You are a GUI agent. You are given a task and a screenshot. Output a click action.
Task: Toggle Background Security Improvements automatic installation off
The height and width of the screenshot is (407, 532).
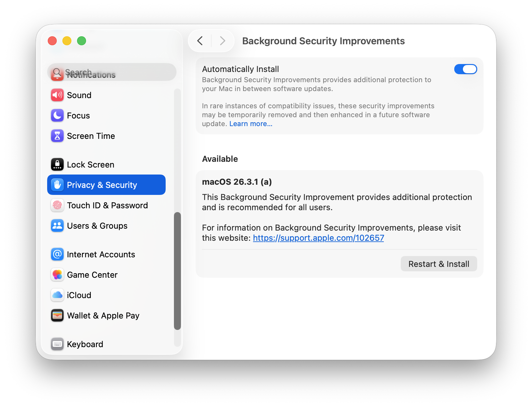tap(466, 69)
